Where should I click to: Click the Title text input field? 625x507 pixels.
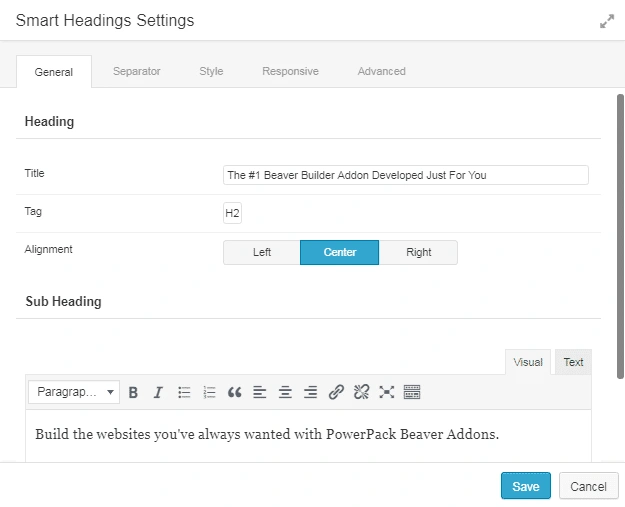pos(405,175)
